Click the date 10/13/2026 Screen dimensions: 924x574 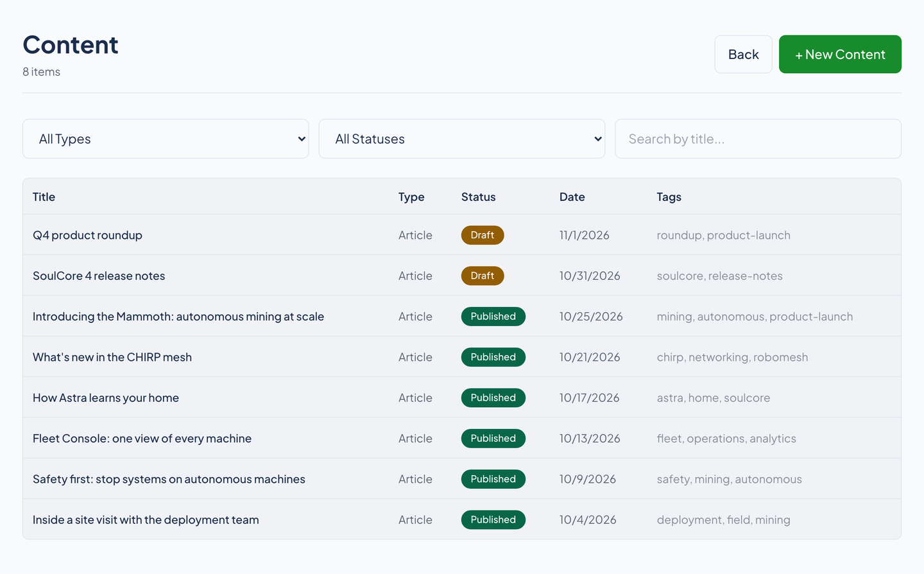[590, 439]
